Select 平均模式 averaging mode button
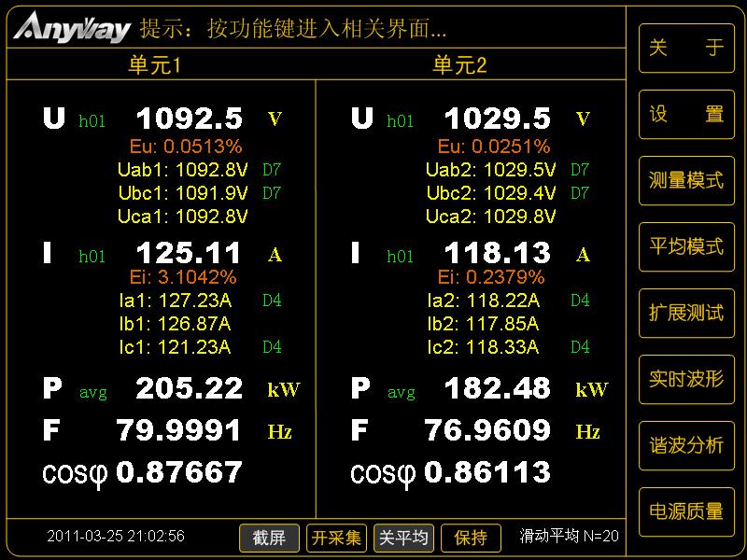Screen dimensions: 747x560 686,246
